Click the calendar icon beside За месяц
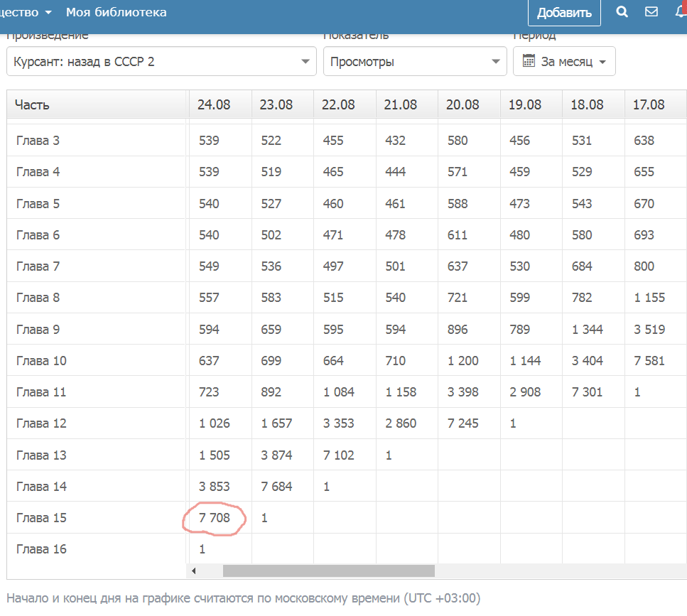The height and width of the screenshot is (616, 687). pyautogui.click(x=529, y=61)
